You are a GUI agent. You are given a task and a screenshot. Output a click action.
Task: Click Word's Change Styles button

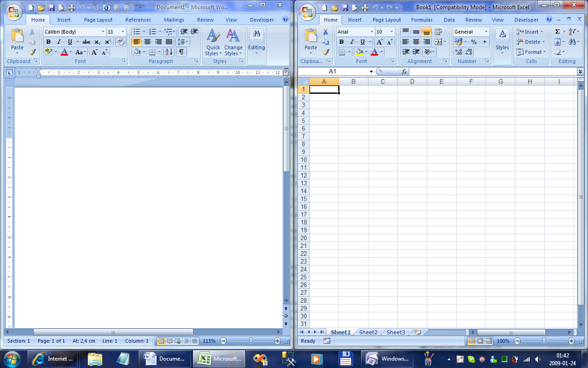coord(233,42)
